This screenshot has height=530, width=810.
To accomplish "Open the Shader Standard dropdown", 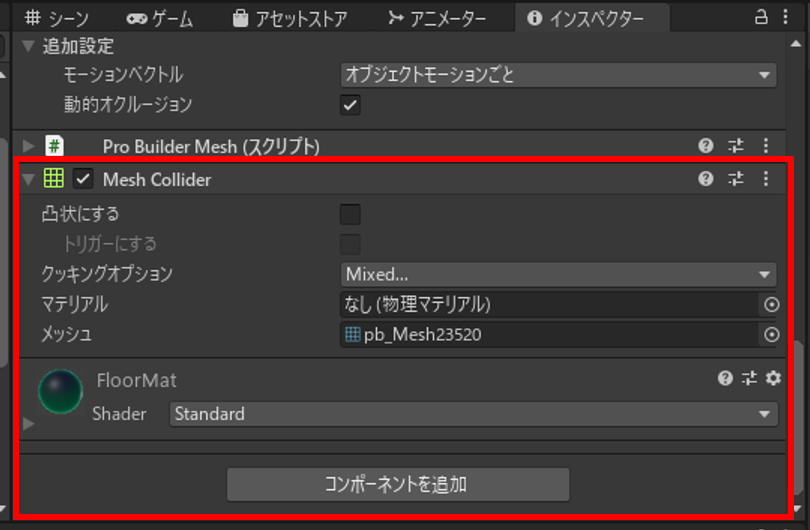I will [x=473, y=414].
